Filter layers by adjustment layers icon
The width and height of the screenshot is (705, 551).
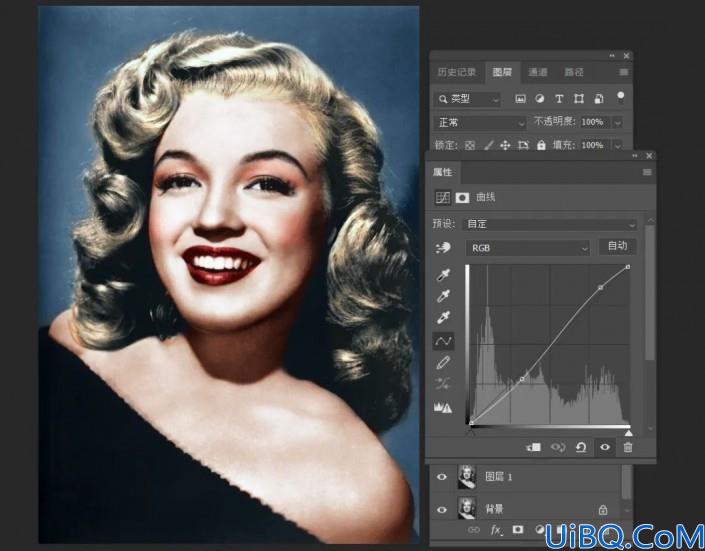click(540, 99)
